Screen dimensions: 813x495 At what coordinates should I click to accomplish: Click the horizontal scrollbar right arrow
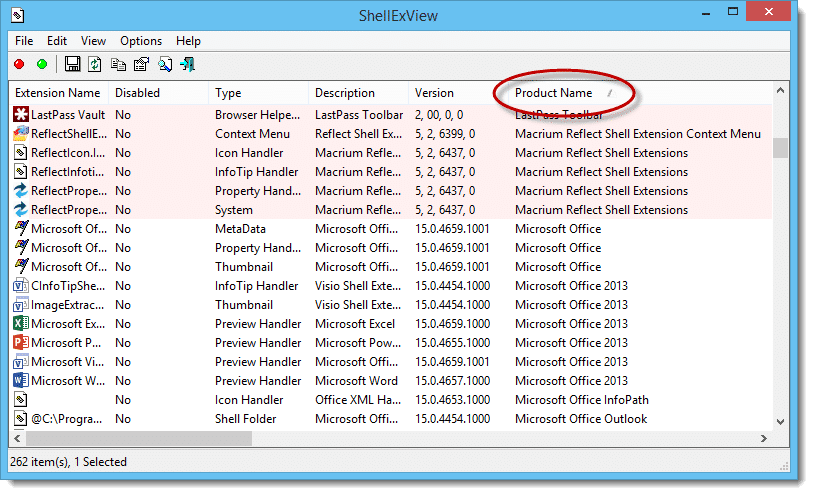[x=764, y=439]
